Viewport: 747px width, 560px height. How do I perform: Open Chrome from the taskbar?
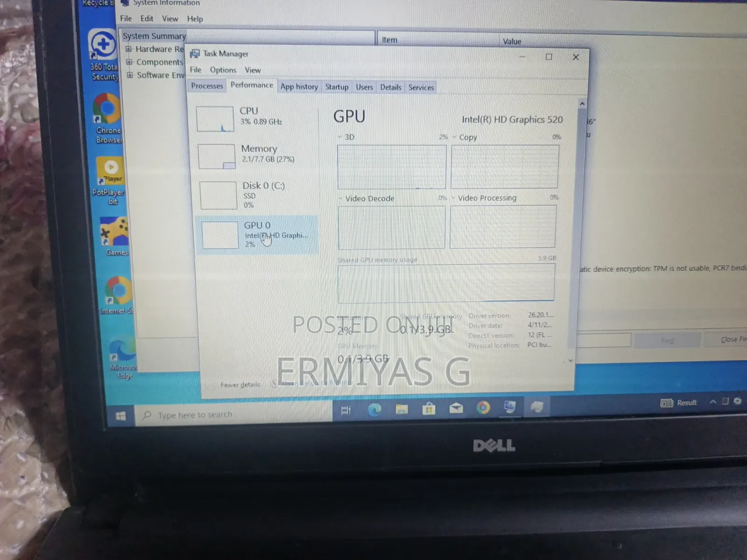point(483,408)
